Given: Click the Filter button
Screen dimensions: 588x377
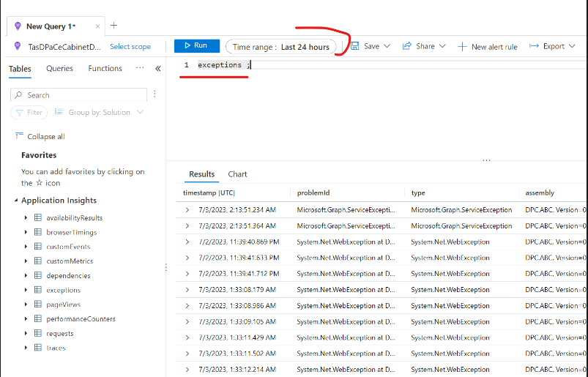Looking at the screenshot, I should (29, 113).
